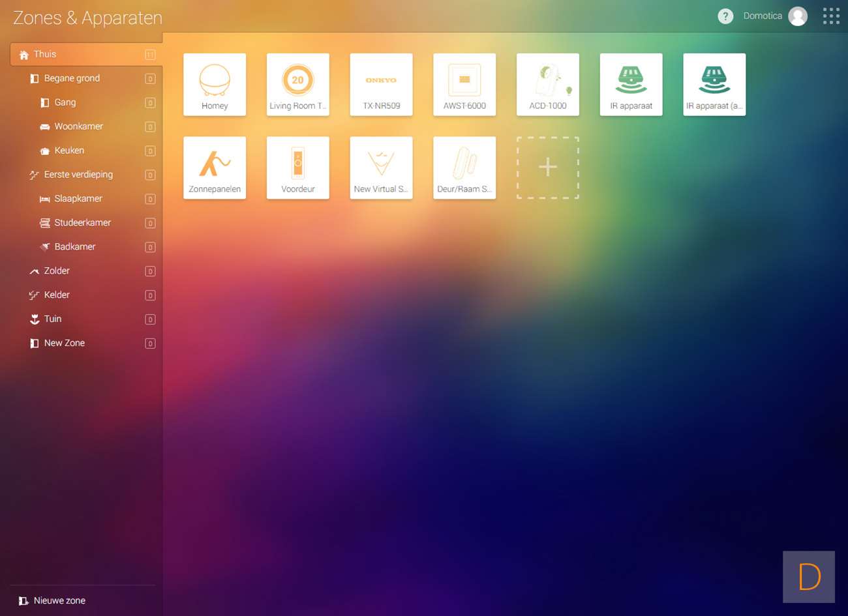Open the apps grid menu
Viewport: 848px width, 616px height.
coord(831,16)
